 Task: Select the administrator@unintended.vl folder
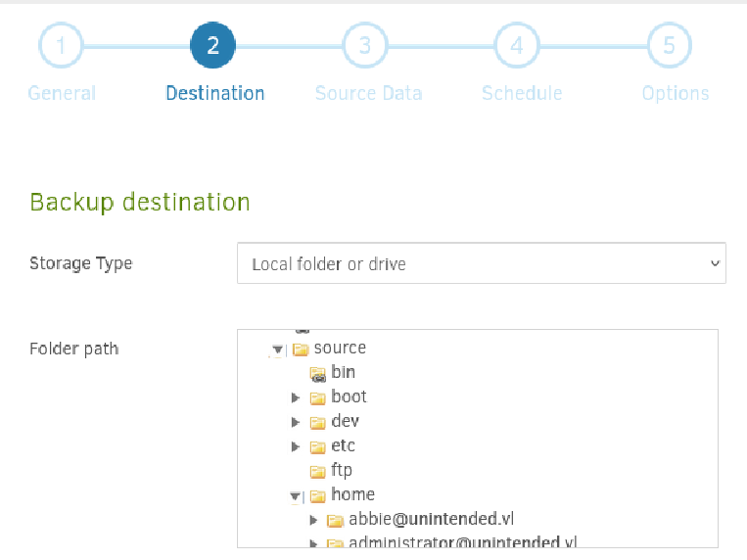click(462, 542)
